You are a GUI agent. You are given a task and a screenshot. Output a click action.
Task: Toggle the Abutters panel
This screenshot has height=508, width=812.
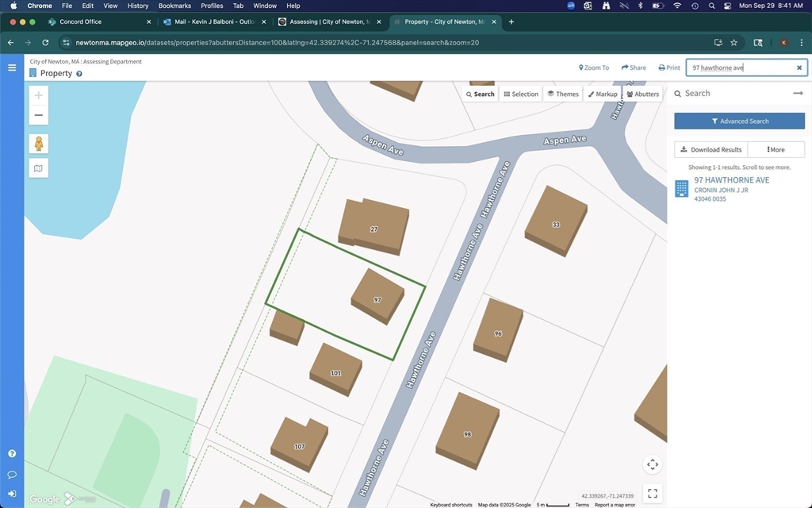click(642, 94)
